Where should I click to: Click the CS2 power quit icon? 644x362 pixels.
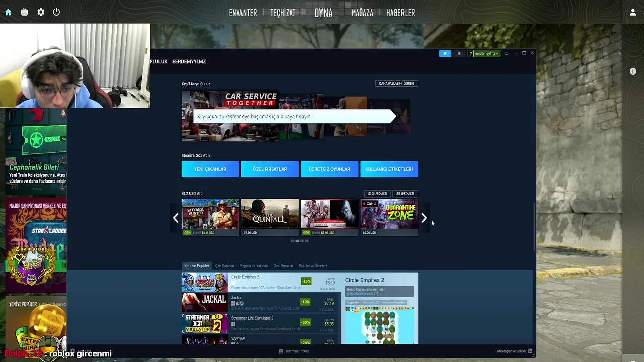(x=56, y=12)
